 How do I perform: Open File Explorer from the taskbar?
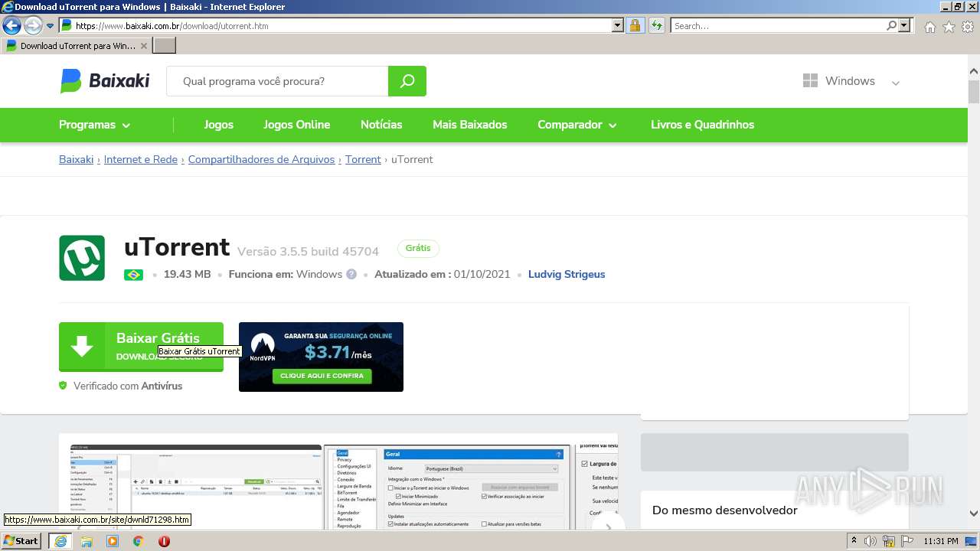tap(87, 541)
